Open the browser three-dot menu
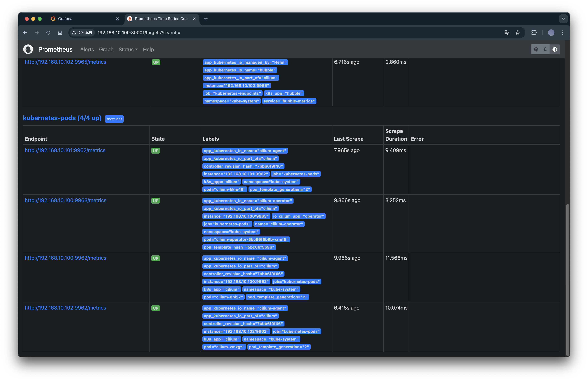Viewport: 588px width, 381px height. (x=563, y=33)
